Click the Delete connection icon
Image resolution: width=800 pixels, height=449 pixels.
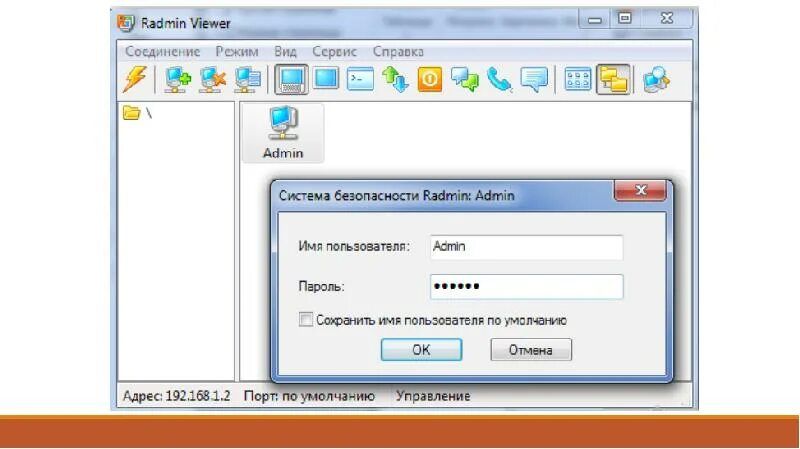coord(212,80)
